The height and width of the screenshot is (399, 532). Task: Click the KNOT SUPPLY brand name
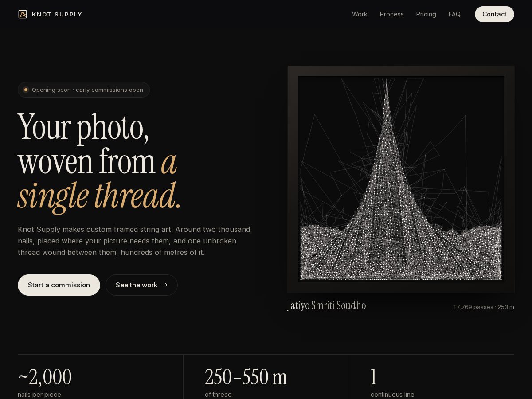(57, 14)
